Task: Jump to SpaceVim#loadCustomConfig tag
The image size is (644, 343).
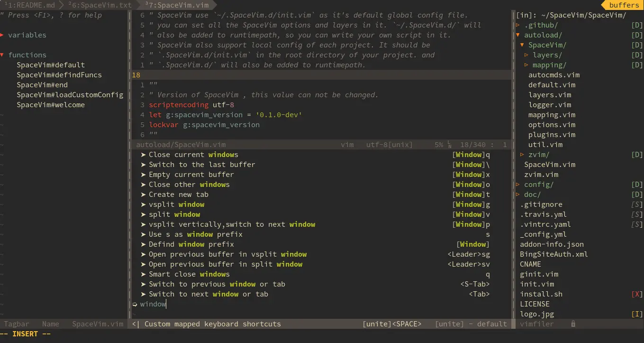Action: tap(70, 95)
